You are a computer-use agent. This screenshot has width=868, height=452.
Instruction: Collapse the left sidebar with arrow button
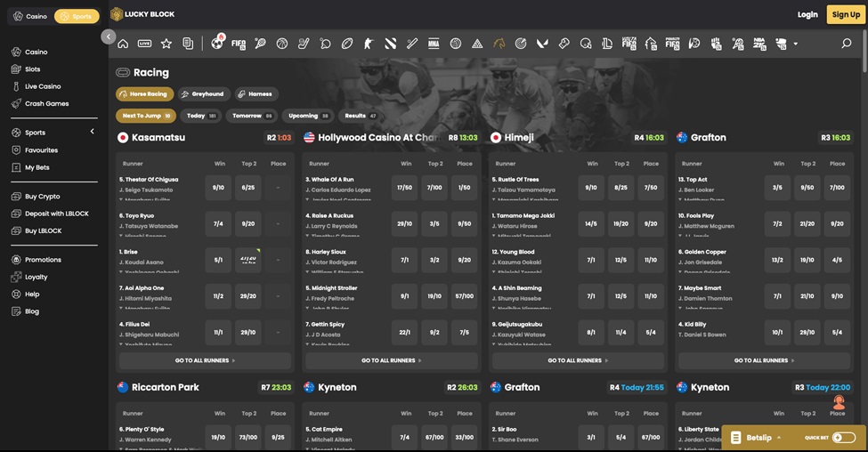pyautogui.click(x=109, y=36)
